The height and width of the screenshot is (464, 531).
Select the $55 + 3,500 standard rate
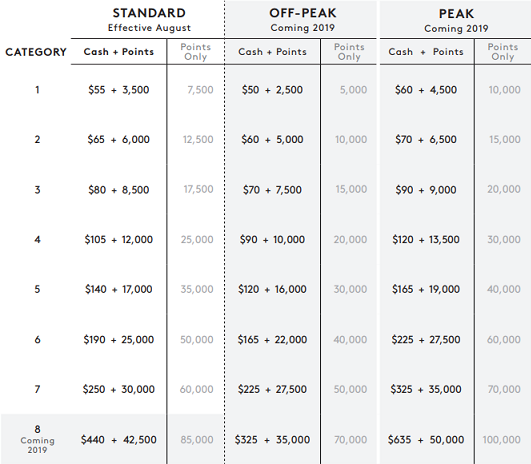tap(119, 90)
